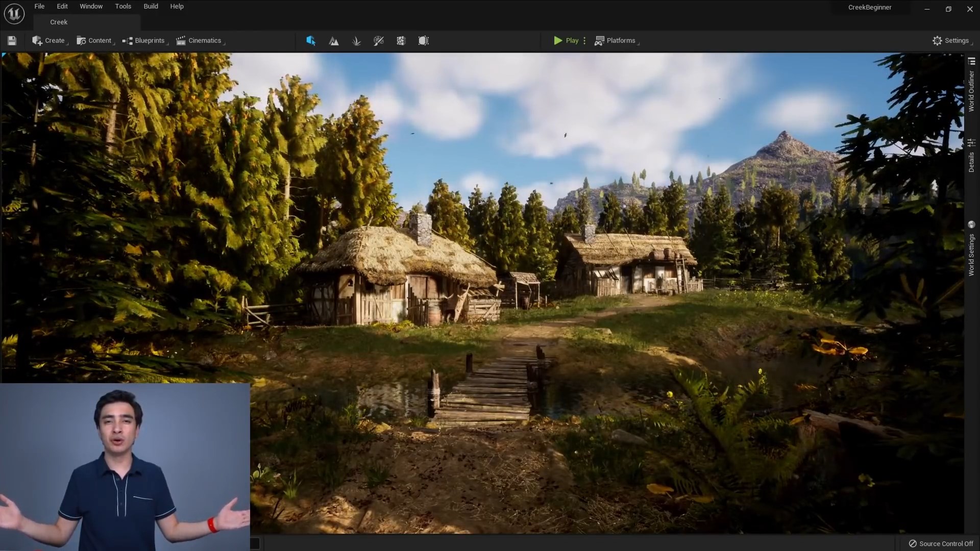980x551 pixels.
Task: Switch to Mesh Paint mode icon
Action: 379,41
